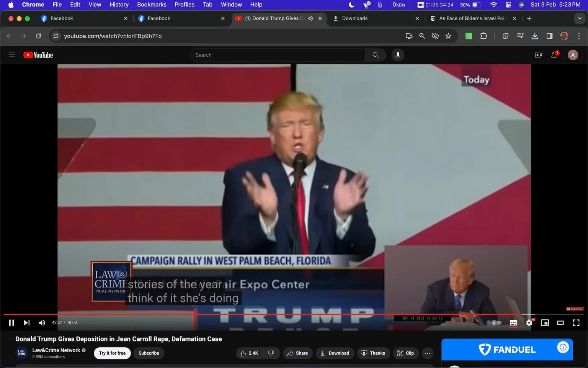The height and width of the screenshot is (368, 588).
Task: Enter full screen mode
Action: [x=576, y=323]
